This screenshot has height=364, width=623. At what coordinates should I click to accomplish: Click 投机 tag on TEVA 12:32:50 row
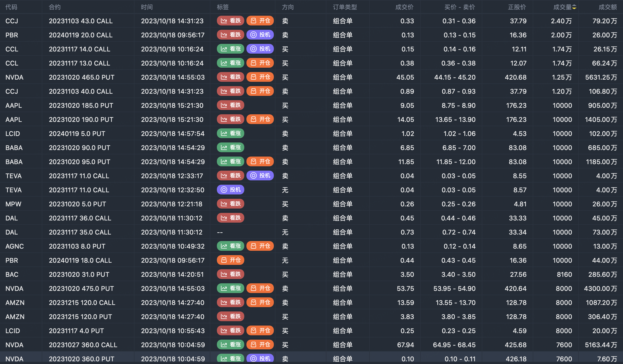pos(230,190)
